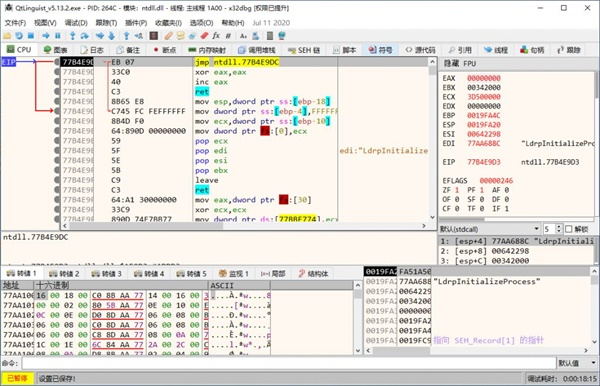Click the patches band-aid toolbar icon

(168, 36)
